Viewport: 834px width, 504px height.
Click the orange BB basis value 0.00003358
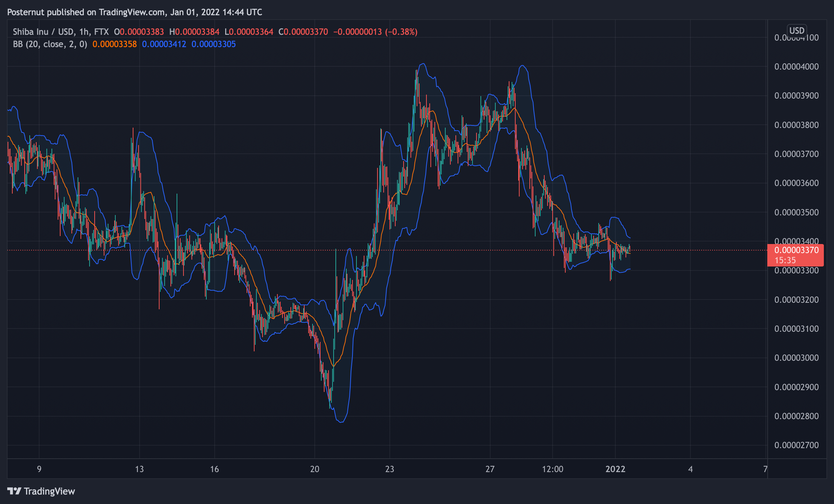115,44
